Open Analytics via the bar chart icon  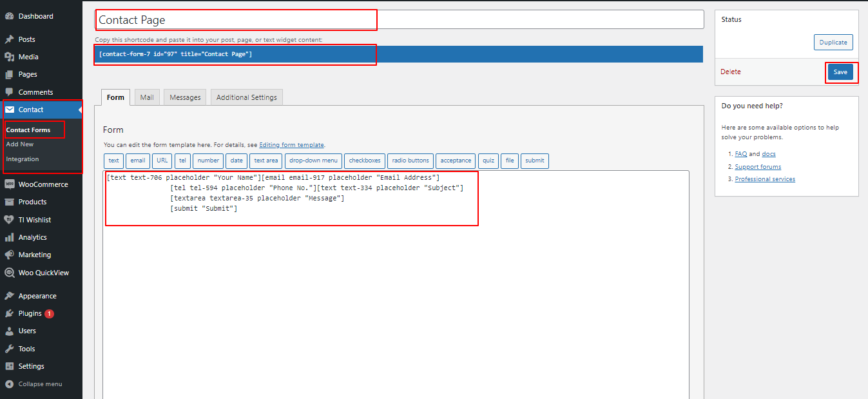click(x=9, y=237)
